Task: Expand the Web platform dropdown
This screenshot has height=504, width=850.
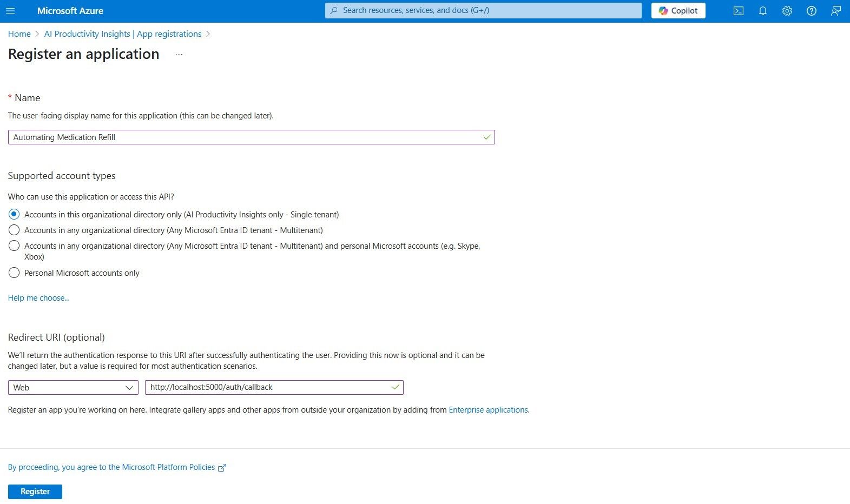Action: pyautogui.click(x=73, y=387)
